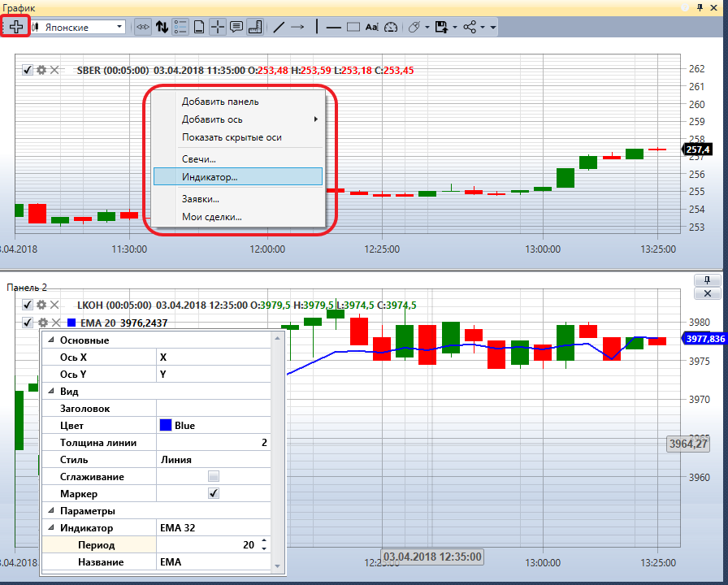
Task: Open SBER candle series settings gear
Action: pyautogui.click(x=41, y=70)
